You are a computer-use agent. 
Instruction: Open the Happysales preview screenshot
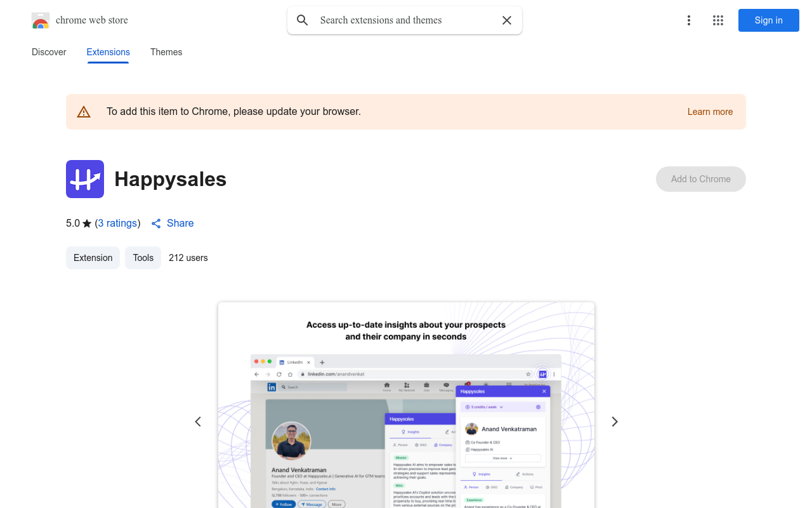click(x=406, y=405)
